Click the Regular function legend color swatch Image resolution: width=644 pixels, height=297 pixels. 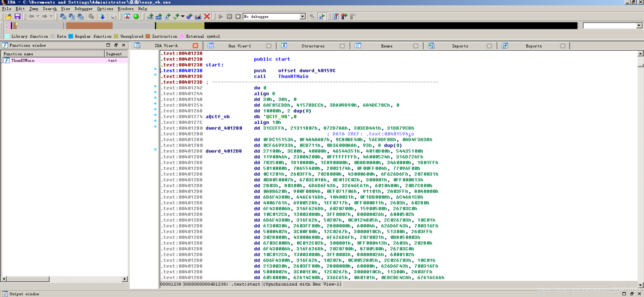[71, 36]
